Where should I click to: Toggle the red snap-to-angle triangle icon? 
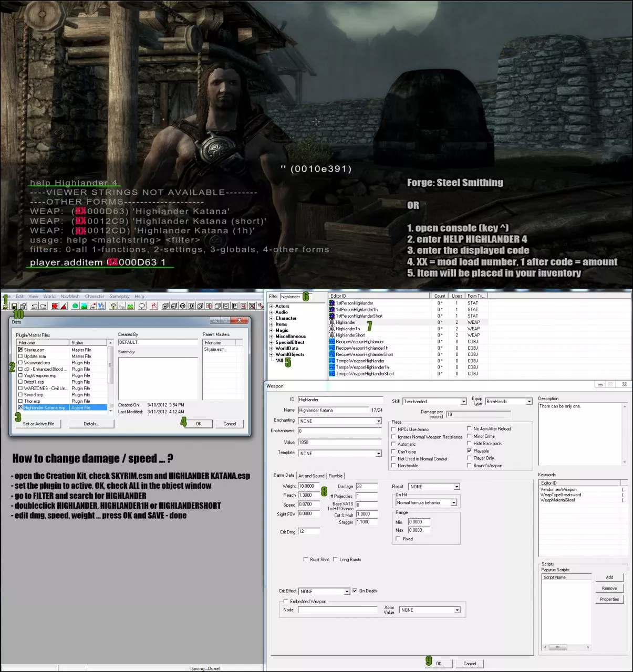64,306
